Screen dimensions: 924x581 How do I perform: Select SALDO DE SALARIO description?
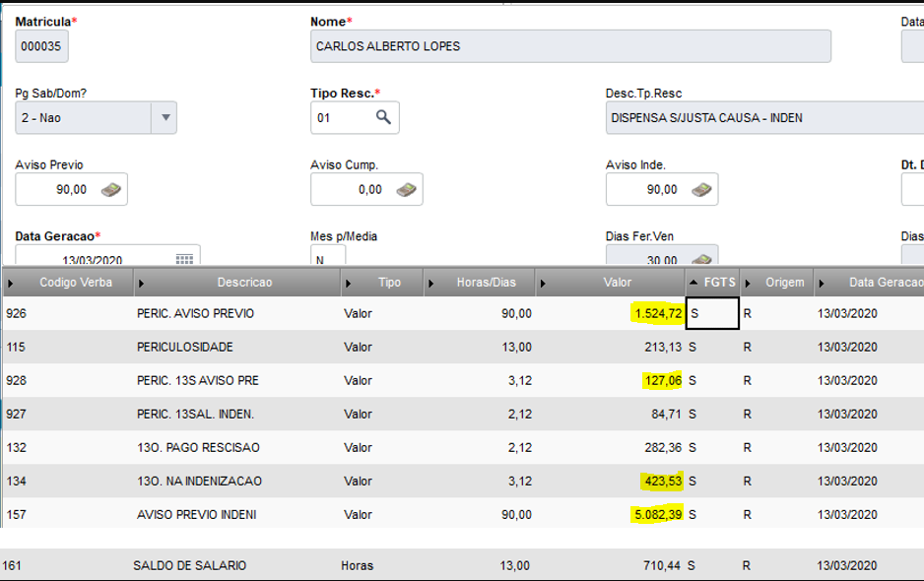[190, 565]
